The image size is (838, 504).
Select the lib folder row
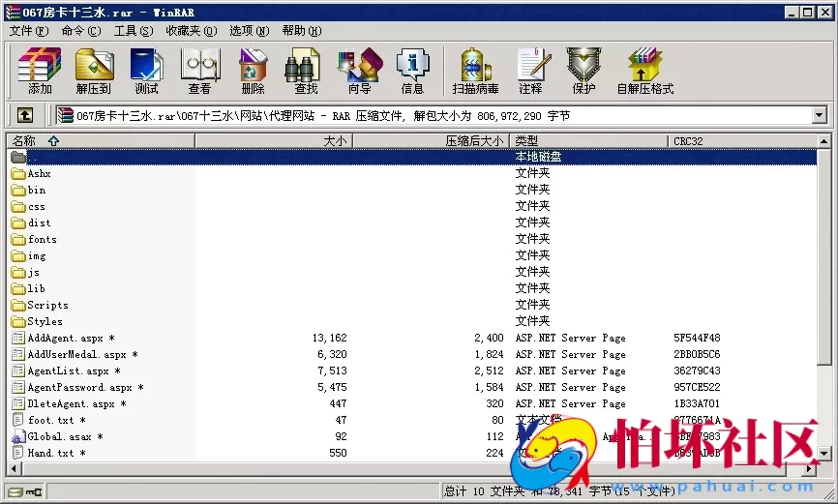[411, 288]
